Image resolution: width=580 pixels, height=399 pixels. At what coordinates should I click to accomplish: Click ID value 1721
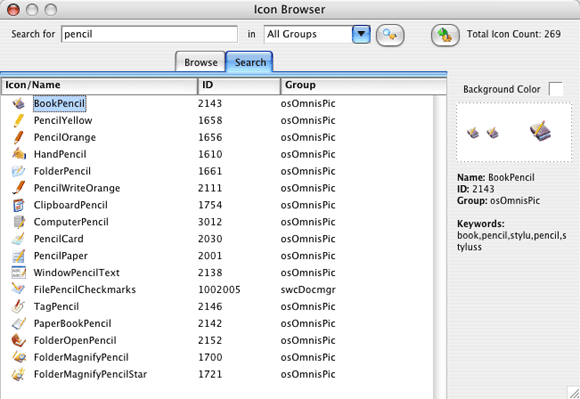[210, 374]
